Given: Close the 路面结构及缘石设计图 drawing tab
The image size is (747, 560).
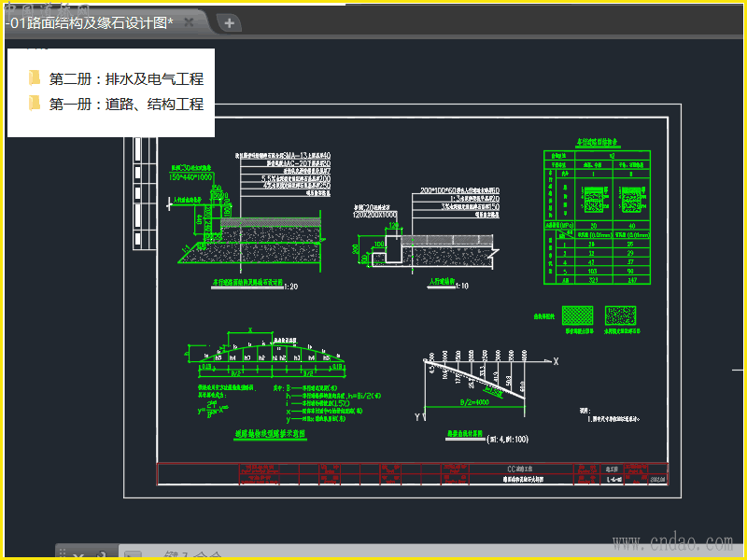Looking at the screenshot, I should [189, 21].
